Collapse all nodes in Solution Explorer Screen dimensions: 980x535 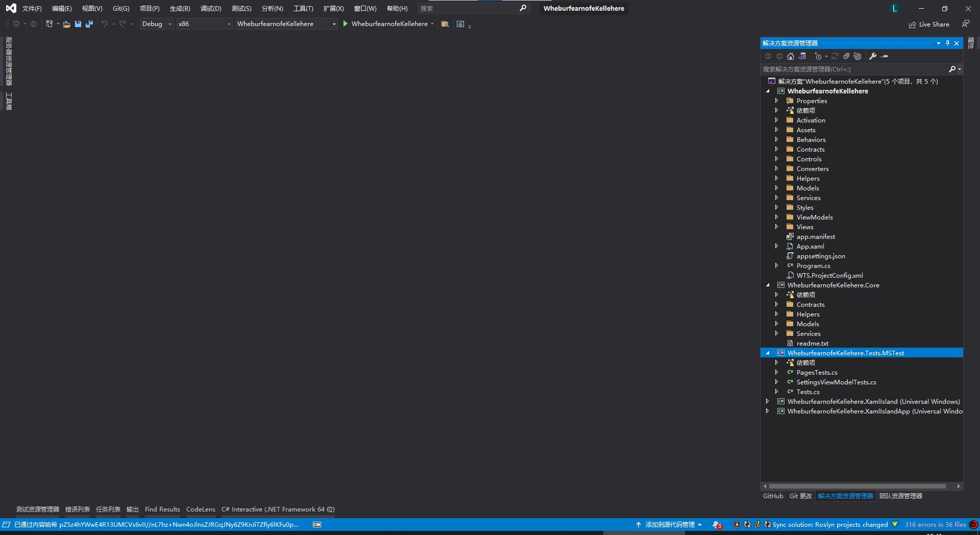tap(846, 56)
